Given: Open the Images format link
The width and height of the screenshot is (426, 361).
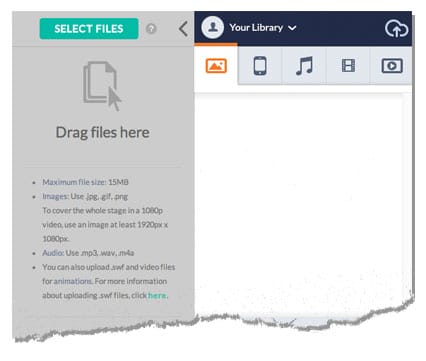Looking at the screenshot, I should tap(55, 196).
